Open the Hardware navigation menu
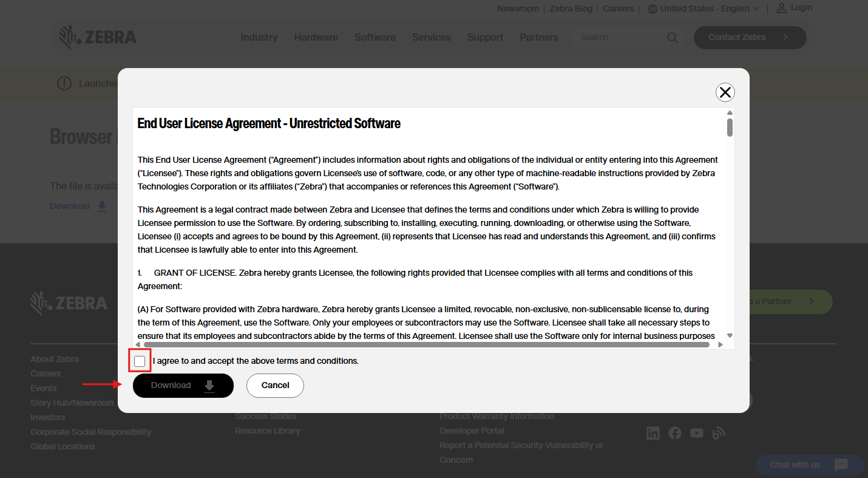The height and width of the screenshot is (478, 868). (x=316, y=38)
